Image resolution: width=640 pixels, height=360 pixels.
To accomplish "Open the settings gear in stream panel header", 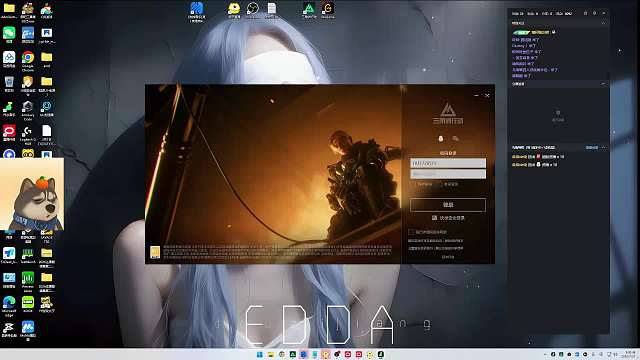I will tap(594, 13).
